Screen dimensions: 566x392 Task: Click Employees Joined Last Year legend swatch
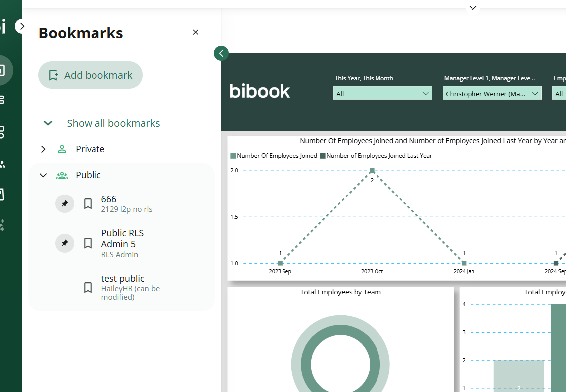pos(323,156)
